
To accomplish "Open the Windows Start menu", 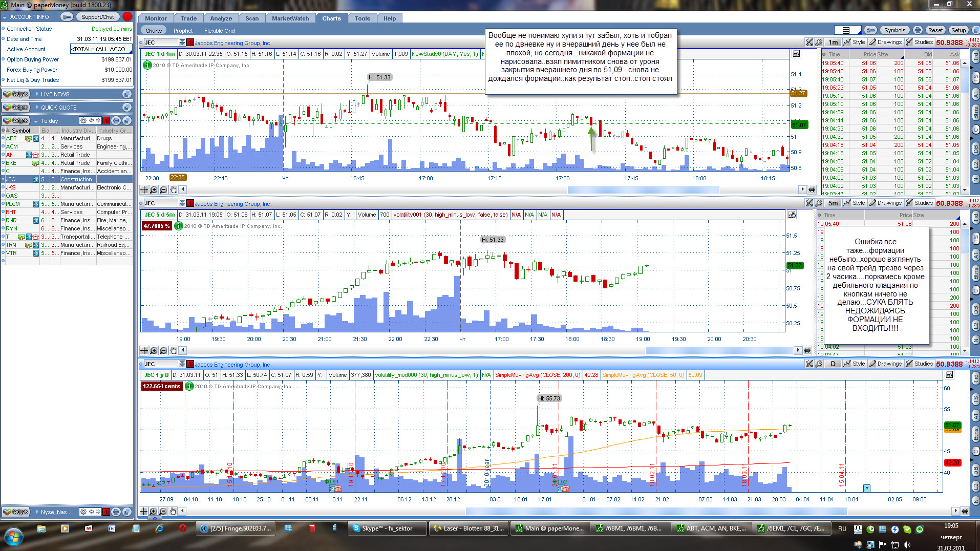I will pos(13,537).
